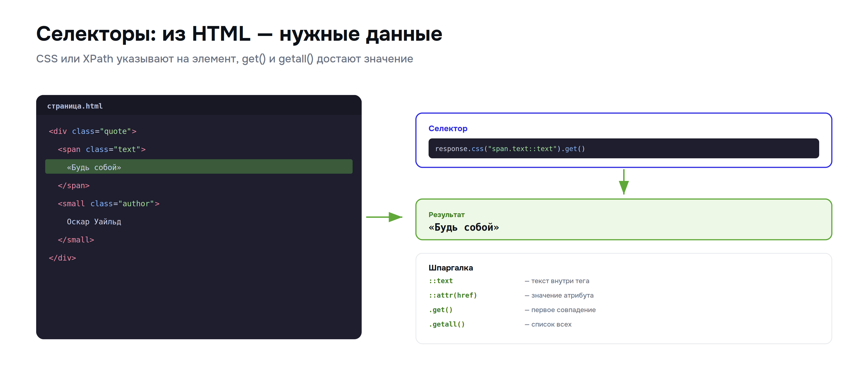Click the span class="text" opening tag
The height and width of the screenshot is (389, 868).
click(102, 149)
